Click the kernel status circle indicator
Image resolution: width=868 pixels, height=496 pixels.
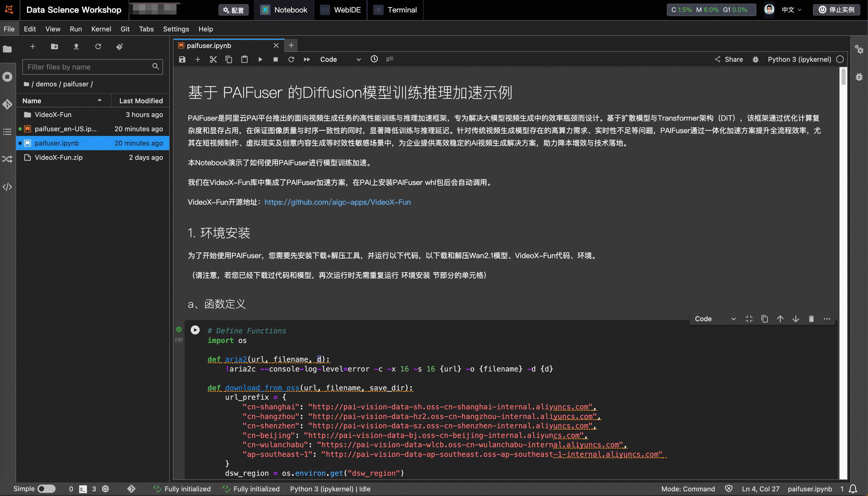coord(840,59)
